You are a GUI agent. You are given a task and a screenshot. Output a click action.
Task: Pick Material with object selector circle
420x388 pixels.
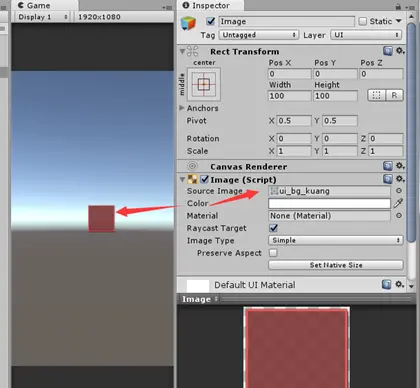point(399,216)
